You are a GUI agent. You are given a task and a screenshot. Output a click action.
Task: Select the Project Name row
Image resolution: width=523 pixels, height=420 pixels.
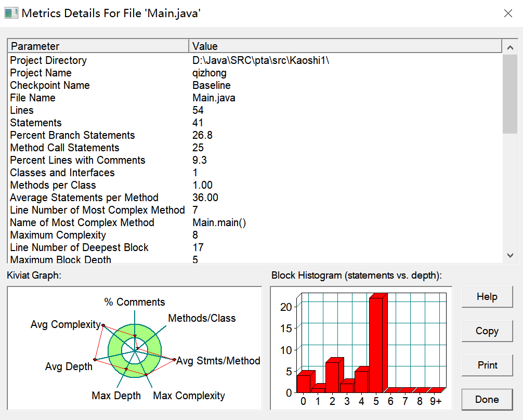pyautogui.click(x=255, y=73)
